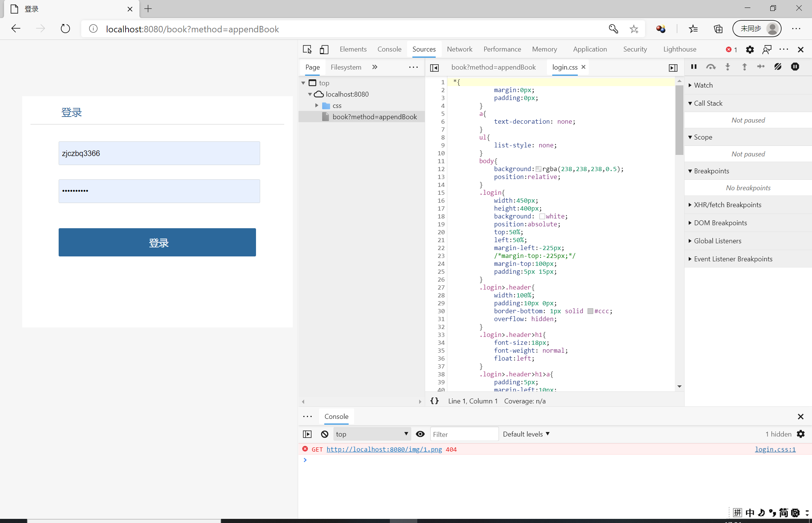Create live expression via eye icon

[x=420, y=434]
